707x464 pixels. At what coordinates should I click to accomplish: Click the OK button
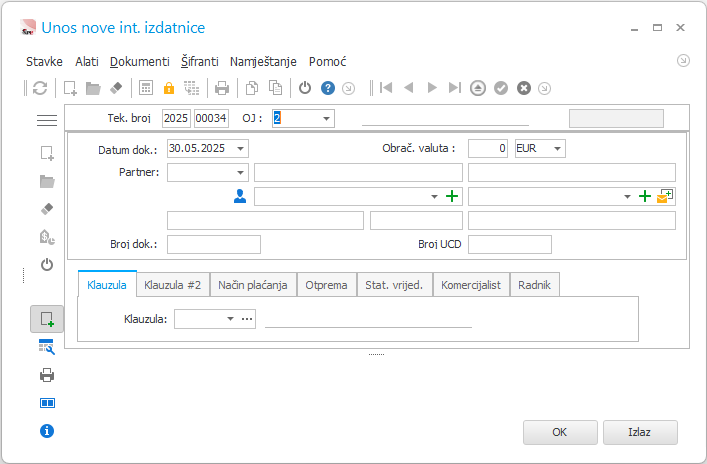coord(560,432)
